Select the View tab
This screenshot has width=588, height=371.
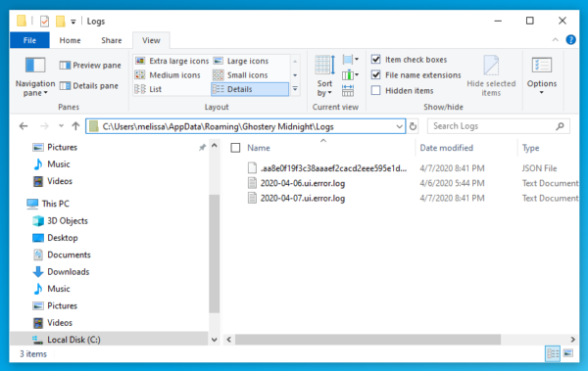click(x=151, y=40)
